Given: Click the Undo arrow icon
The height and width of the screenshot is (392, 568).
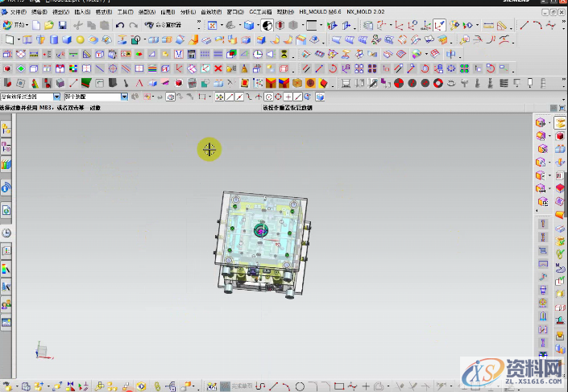Looking at the screenshot, I should pos(120,26).
